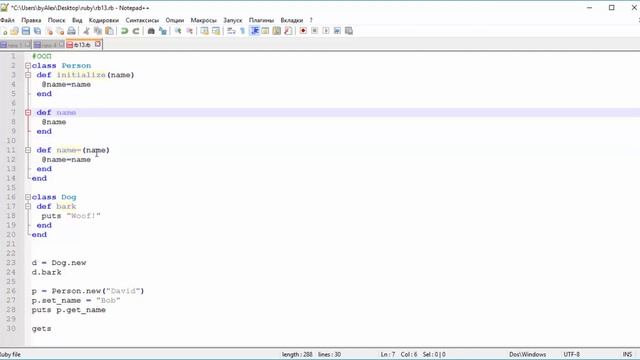Open the Плагины menu

point(261,20)
